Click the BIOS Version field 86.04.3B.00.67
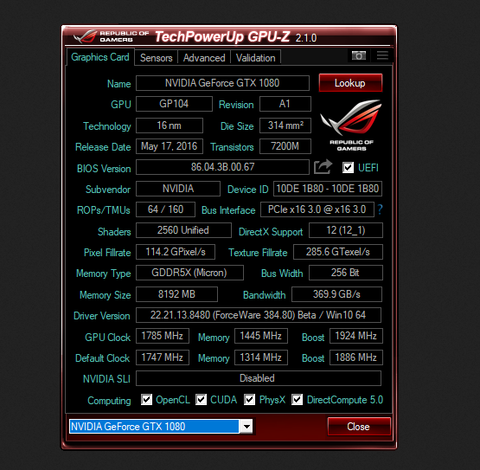 coord(222,167)
